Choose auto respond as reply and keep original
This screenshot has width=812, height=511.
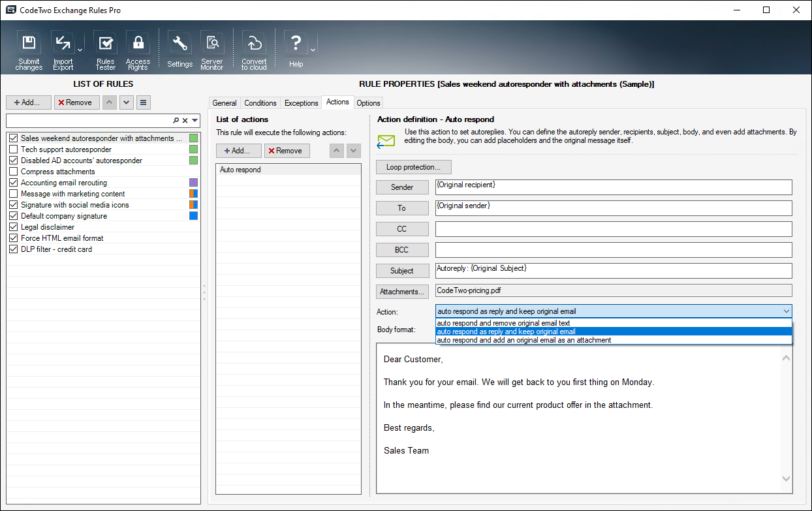614,332
